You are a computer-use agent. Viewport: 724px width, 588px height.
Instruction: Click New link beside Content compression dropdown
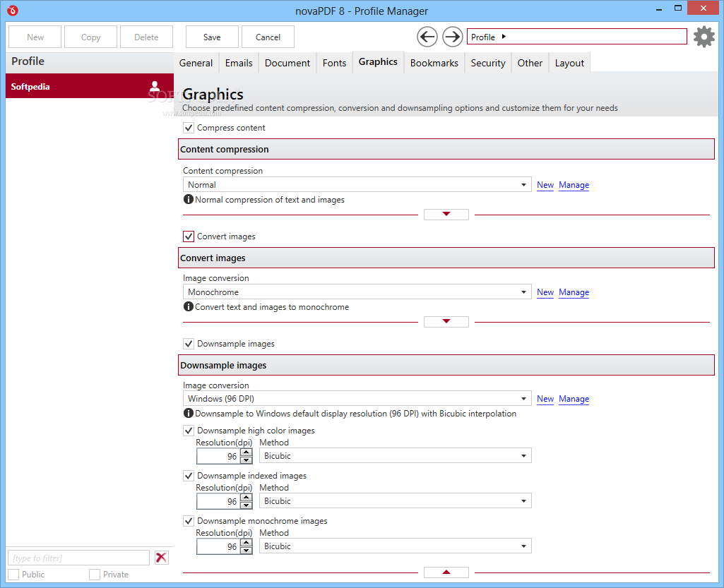click(545, 185)
